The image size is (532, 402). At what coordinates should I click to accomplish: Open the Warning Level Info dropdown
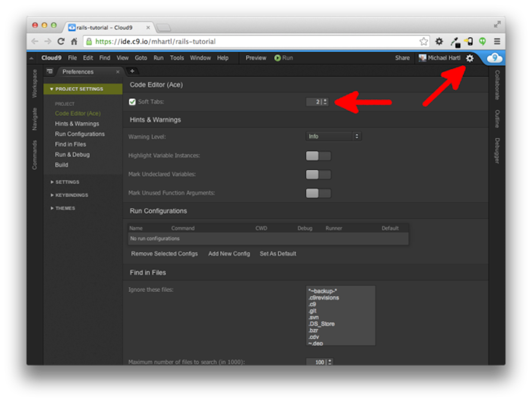(x=333, y=136)
